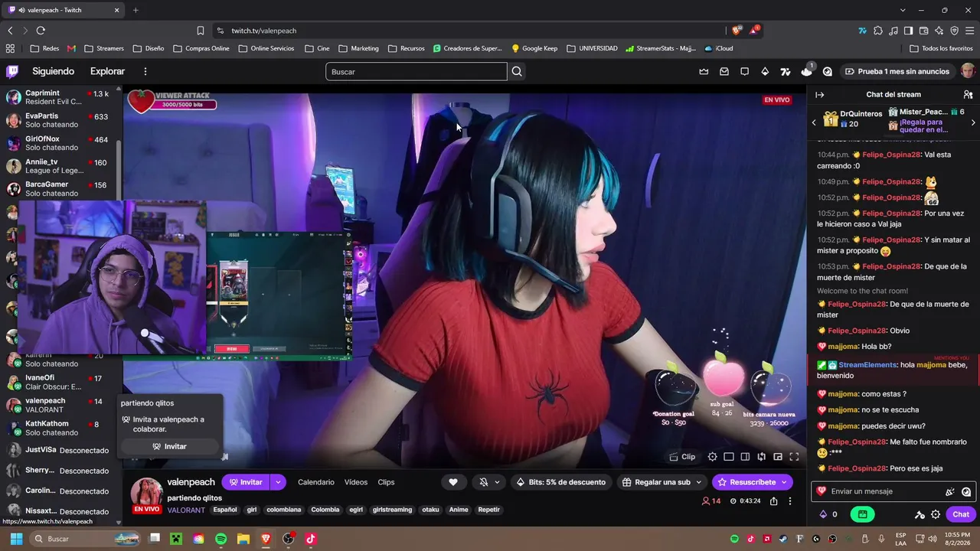Open the Windows Start menu

point(16,539)
